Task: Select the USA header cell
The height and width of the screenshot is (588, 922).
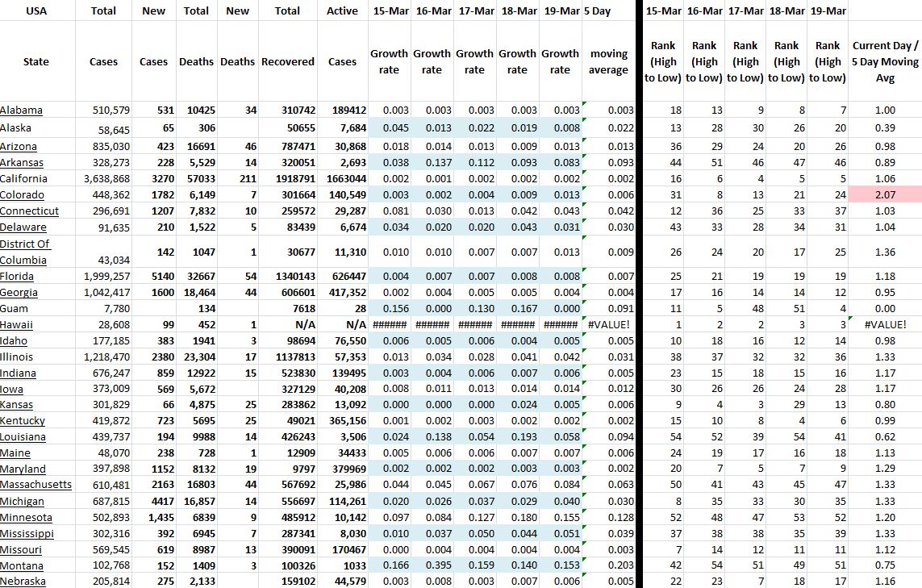Action: (36, 11)
